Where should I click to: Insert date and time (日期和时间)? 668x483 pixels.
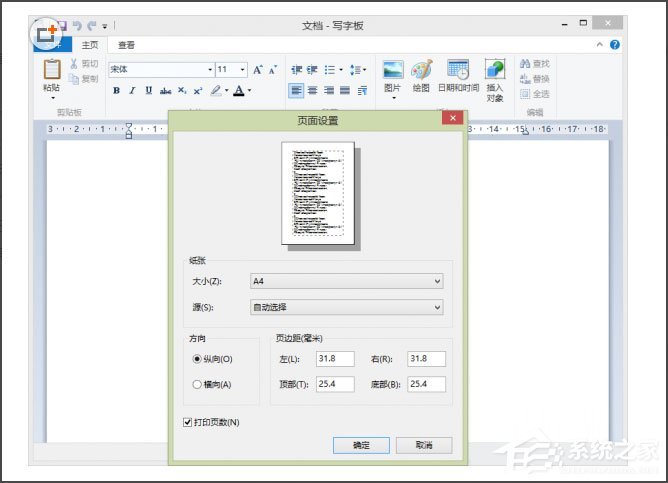point(458,69)
